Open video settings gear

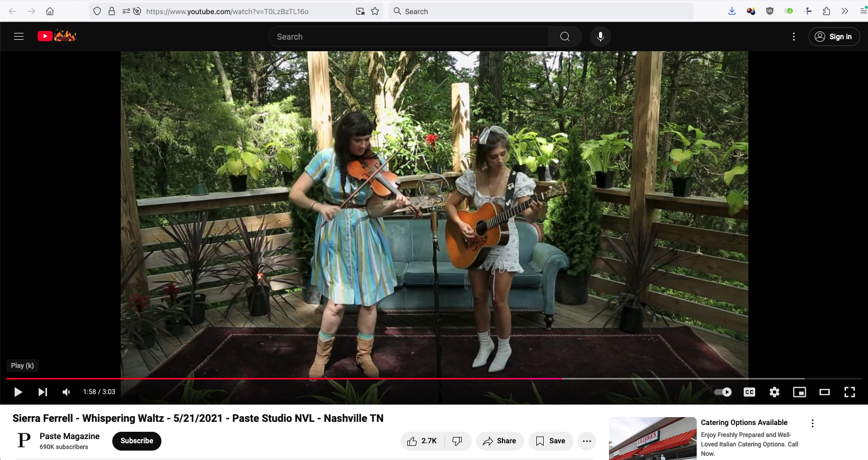(775, 392)
